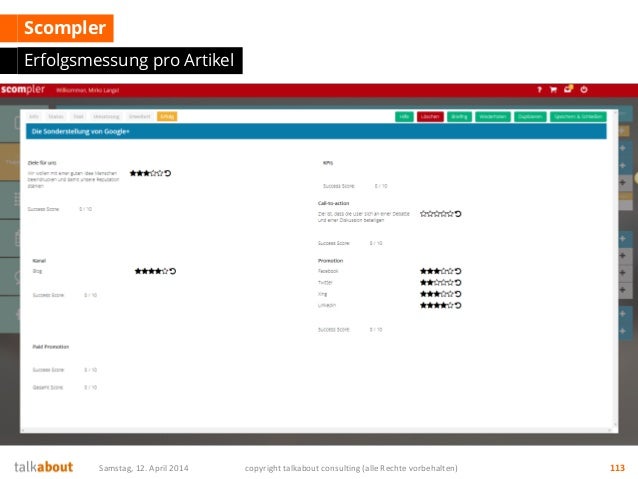Click the Paid Promotion heading
Viewport: 638px width, 479px height.
click(51, 347)
